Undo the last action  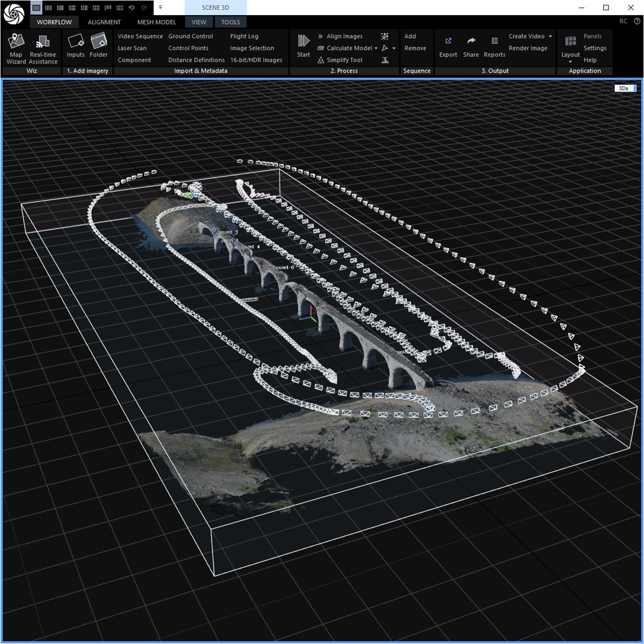click(x=131, y=8)
